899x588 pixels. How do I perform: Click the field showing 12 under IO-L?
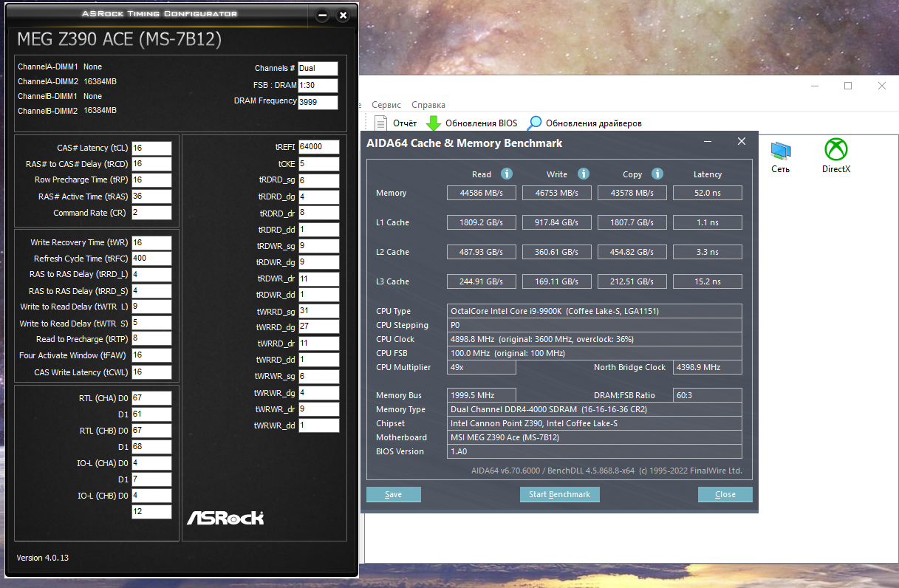(151, 512)
